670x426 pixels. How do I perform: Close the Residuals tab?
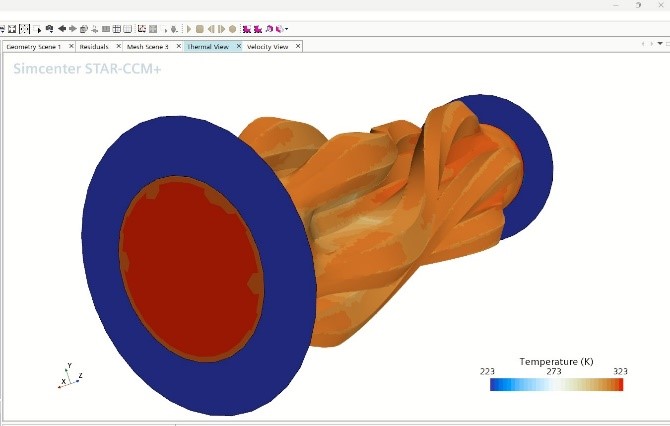tap(118, 46)
